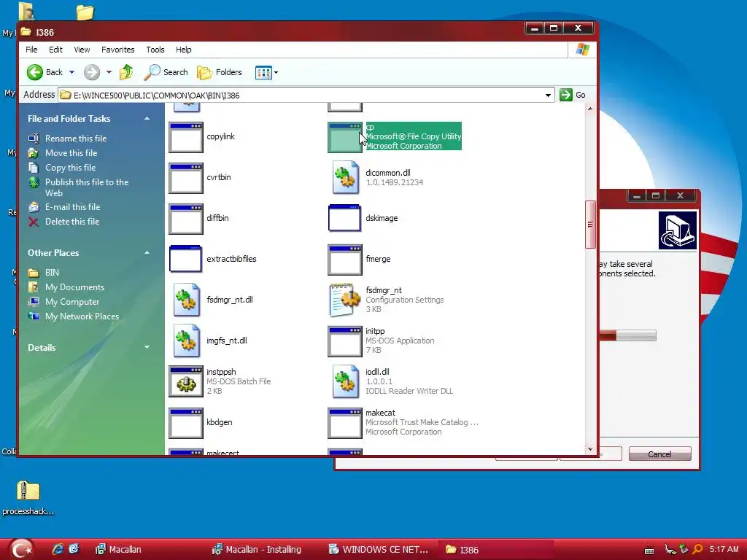747x560 pixels.
Task: Click the scrollbar down arrow
Action: (590, 449)
